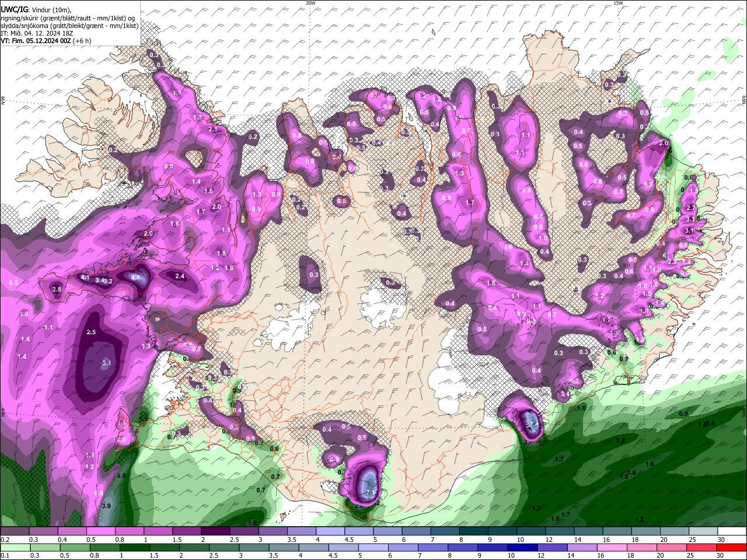The image size is (747, 560).
Task: Click the dark mauve 0.2 swatch in upper legend row
Action: [15, 531]
